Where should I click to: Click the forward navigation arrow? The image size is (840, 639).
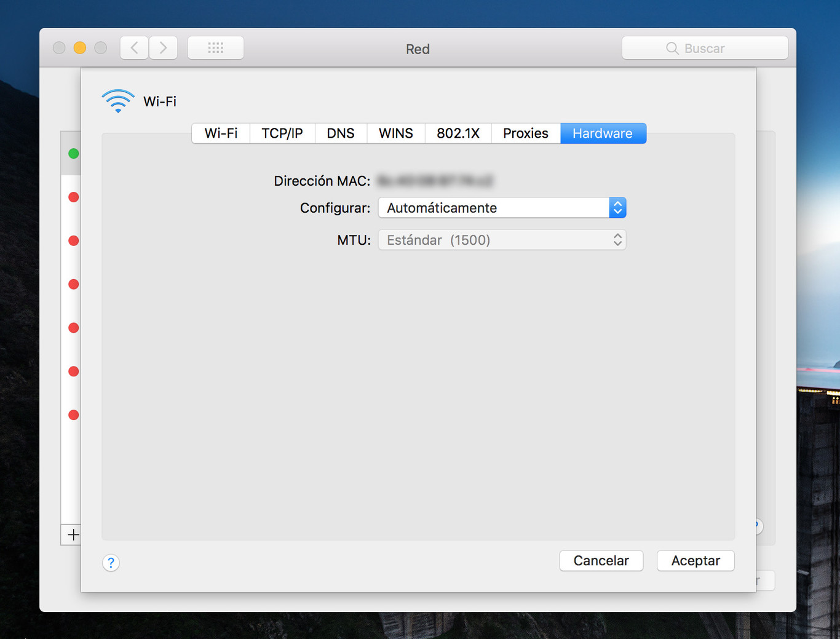tap(163, 47)
